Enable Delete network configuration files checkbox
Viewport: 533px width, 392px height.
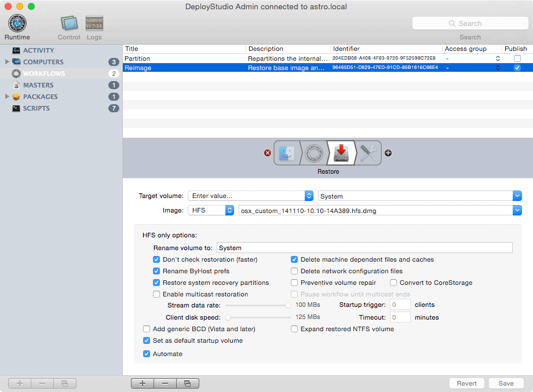295,271
